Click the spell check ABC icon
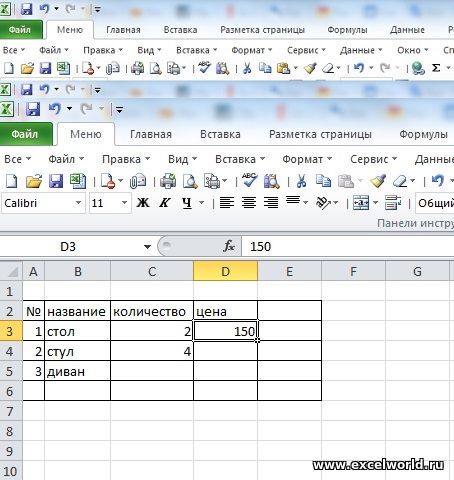454x480 pixels. [249, 181]
